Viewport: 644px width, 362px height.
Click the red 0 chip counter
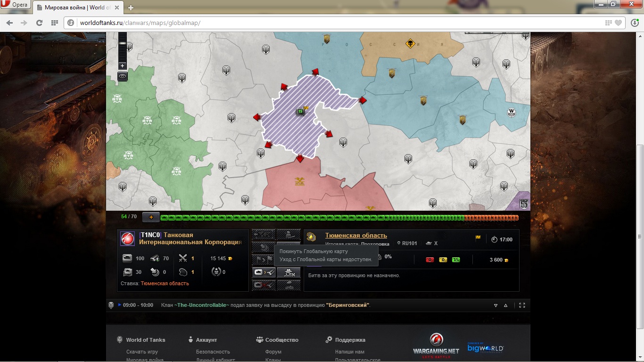[x=429, y=260]
